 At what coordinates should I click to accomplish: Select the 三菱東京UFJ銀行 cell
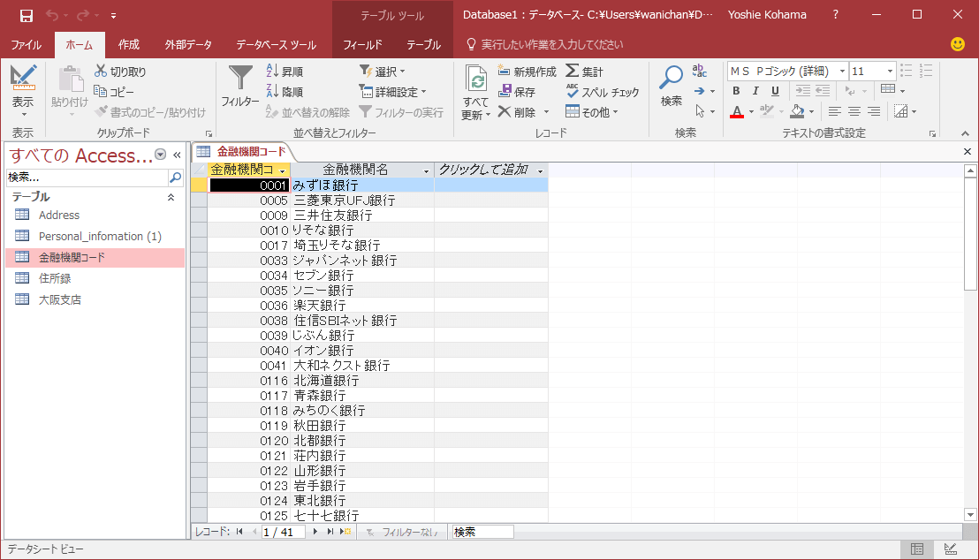(x=362, y=201)
